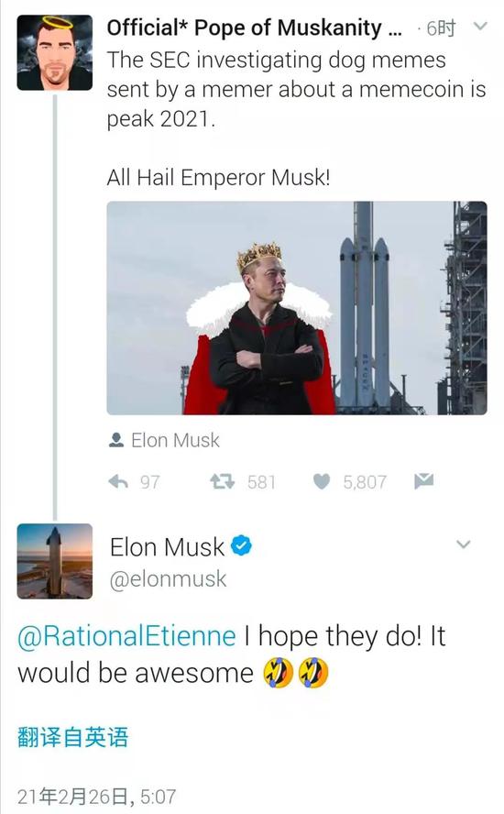The image size is (504, 814).
Task: Click the retweet icon
Action: pyautogui.click(x=222, y=482)
